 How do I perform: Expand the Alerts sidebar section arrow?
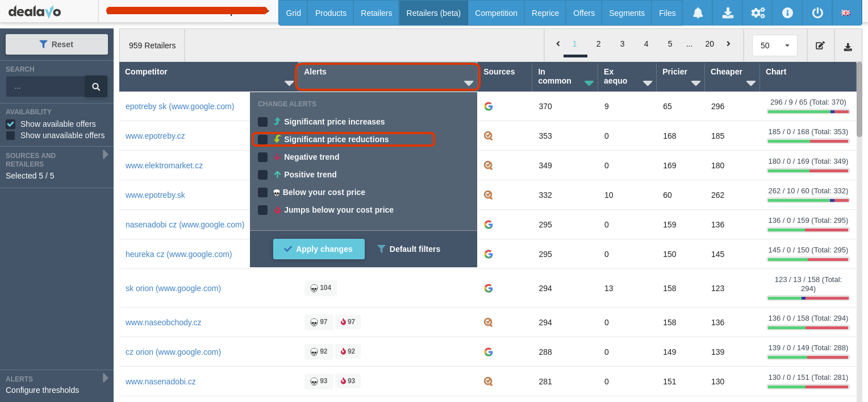point(105,378)
